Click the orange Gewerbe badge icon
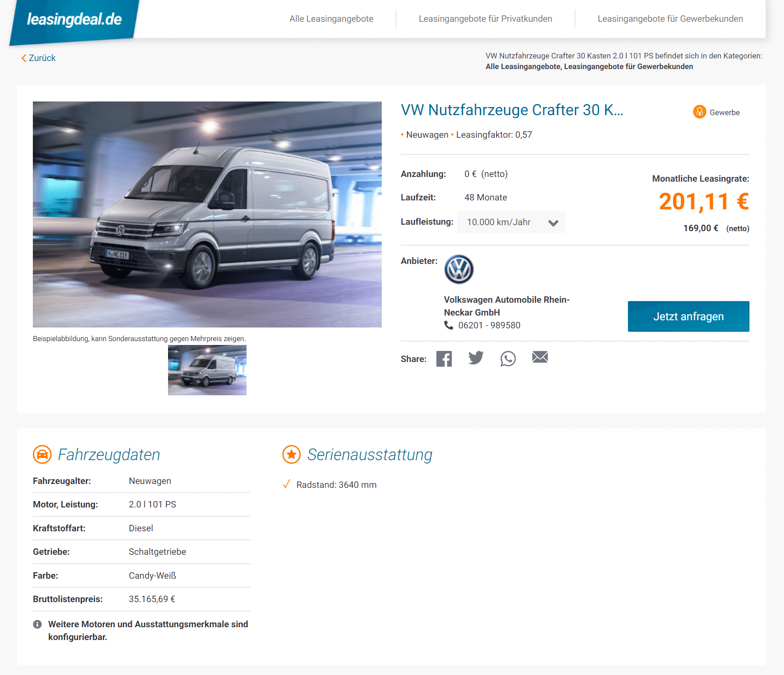 coord(700,112)
